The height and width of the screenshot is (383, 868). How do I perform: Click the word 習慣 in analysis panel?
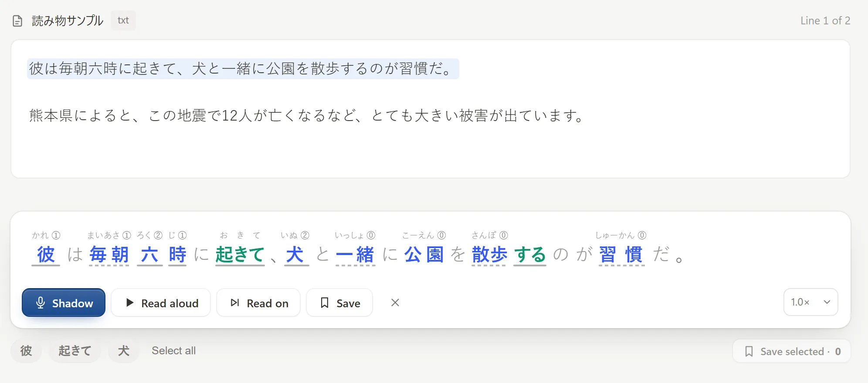(x=621, y=255)
